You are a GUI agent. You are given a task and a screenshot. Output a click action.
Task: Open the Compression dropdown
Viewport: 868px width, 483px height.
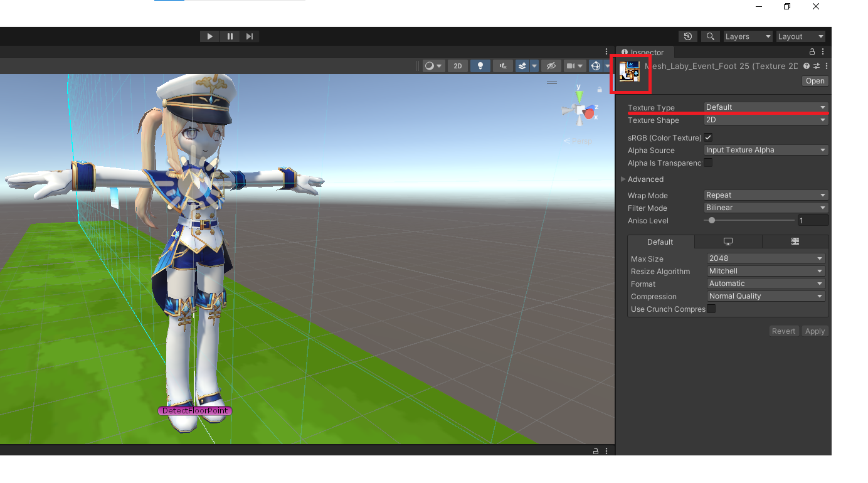point(766,296)
